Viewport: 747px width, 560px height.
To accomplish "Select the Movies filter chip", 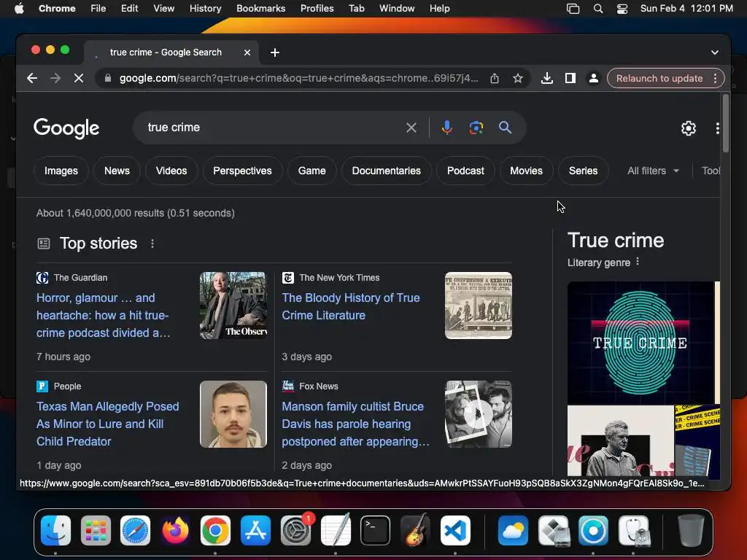I will tap(527, 171).
